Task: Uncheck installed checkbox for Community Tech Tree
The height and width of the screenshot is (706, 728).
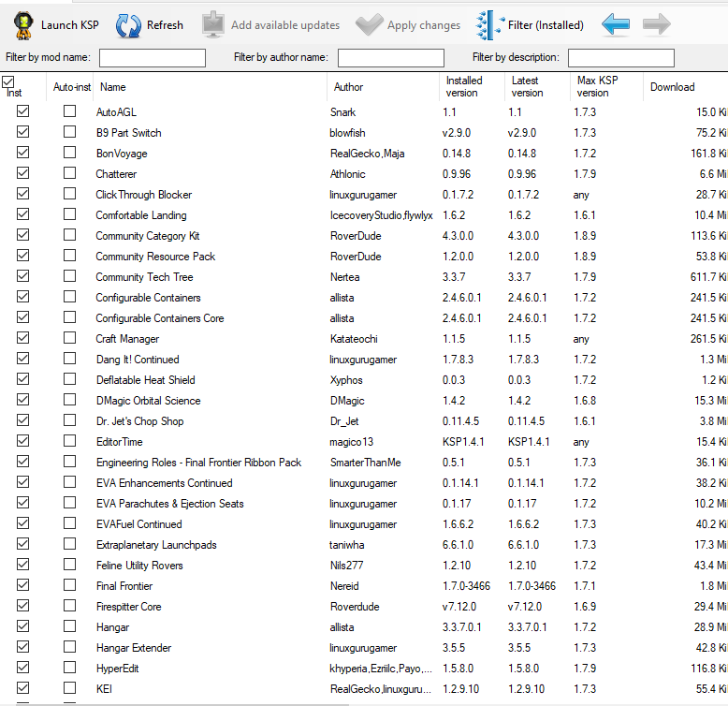Action: (22, 276)
